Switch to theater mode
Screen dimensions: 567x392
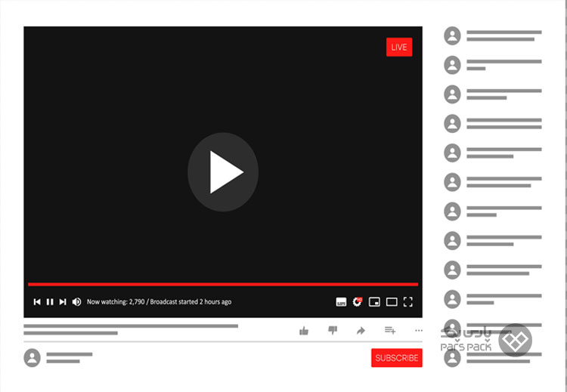point(392,301)
